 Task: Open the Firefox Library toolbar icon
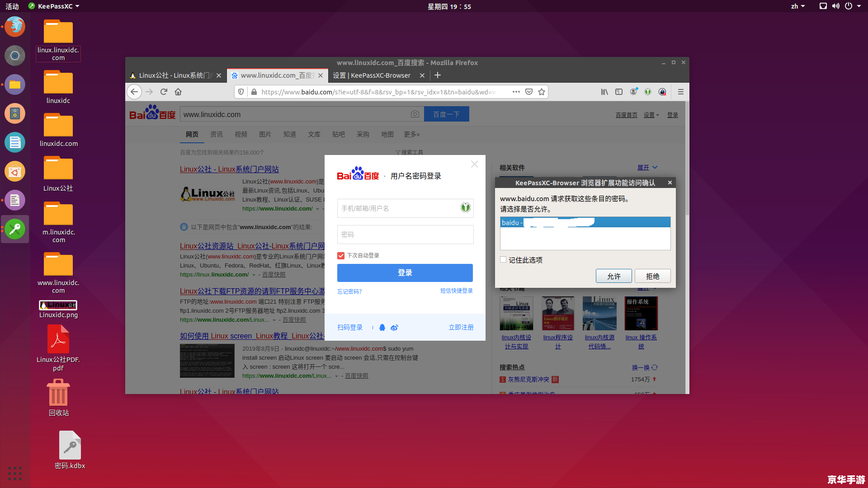(x=604, y=92)
